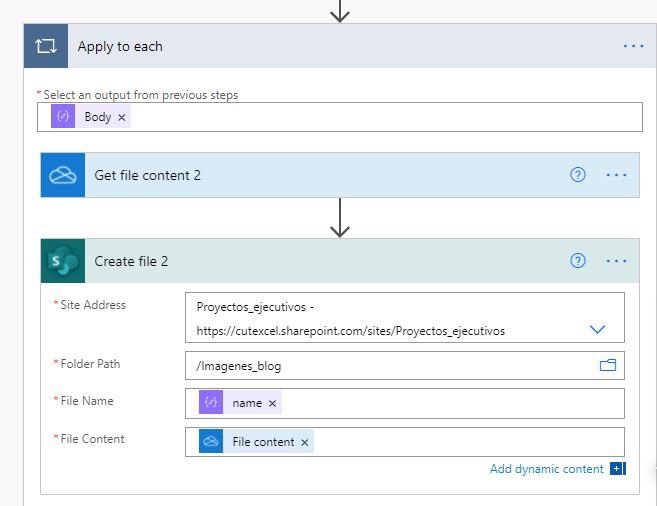Screen dimensions: 657x506
Task: Remove the File content token
Action: (x=305, y=442)
